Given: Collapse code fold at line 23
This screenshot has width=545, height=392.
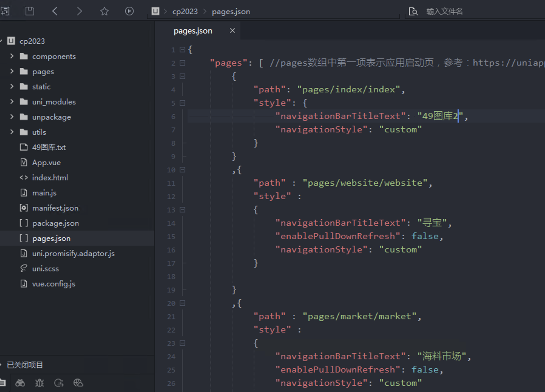Looking at the screenshot, I should point(182,343).
